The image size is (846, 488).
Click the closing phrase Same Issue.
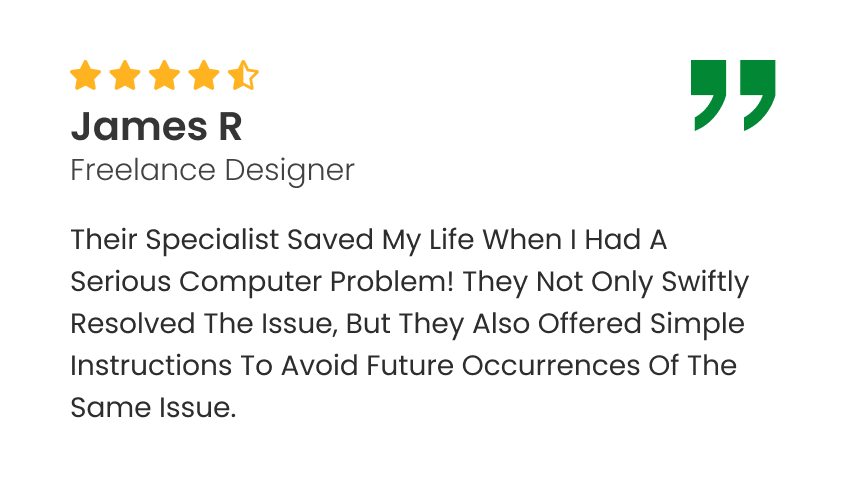tap(153, 408)
